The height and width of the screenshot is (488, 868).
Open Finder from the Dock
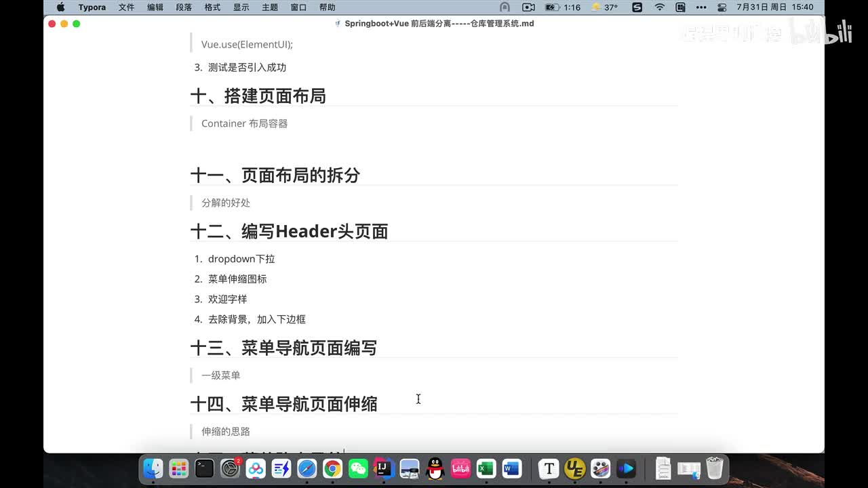click(153, 468)
